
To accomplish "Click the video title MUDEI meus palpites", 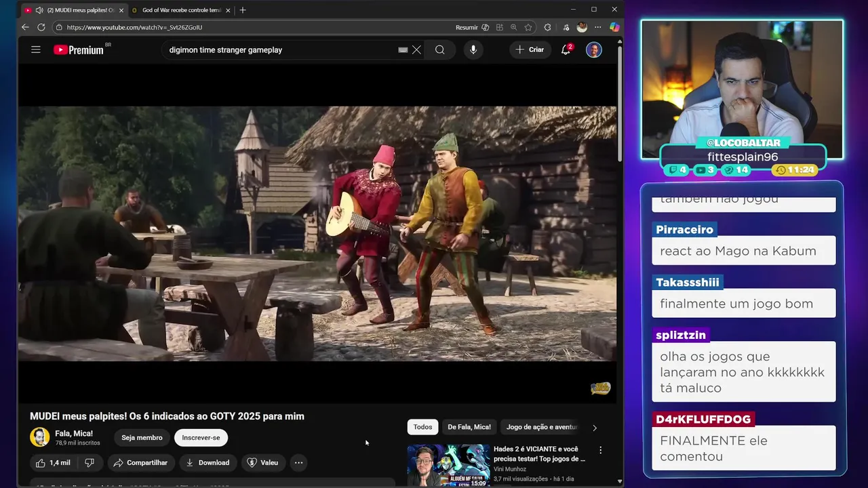I will [167, 416].
